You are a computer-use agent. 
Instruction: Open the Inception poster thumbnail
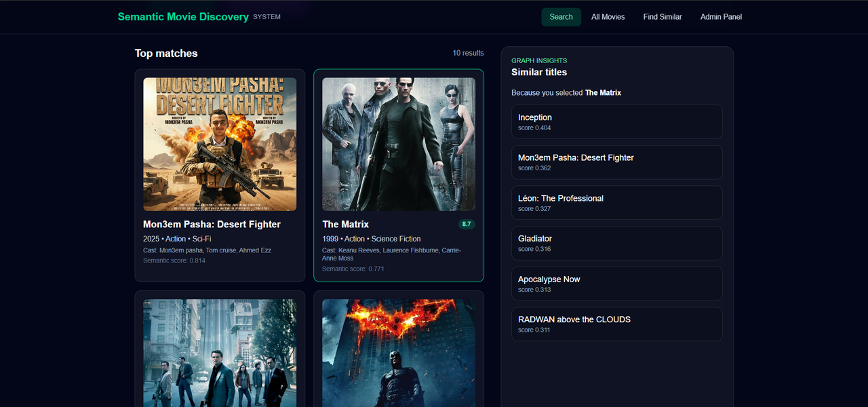pos(220,353)
